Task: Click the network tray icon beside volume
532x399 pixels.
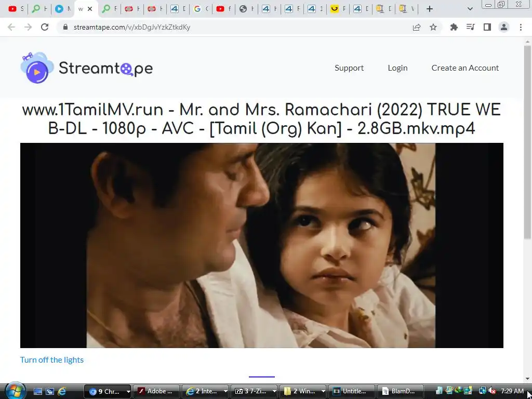Action: (483, 391)
